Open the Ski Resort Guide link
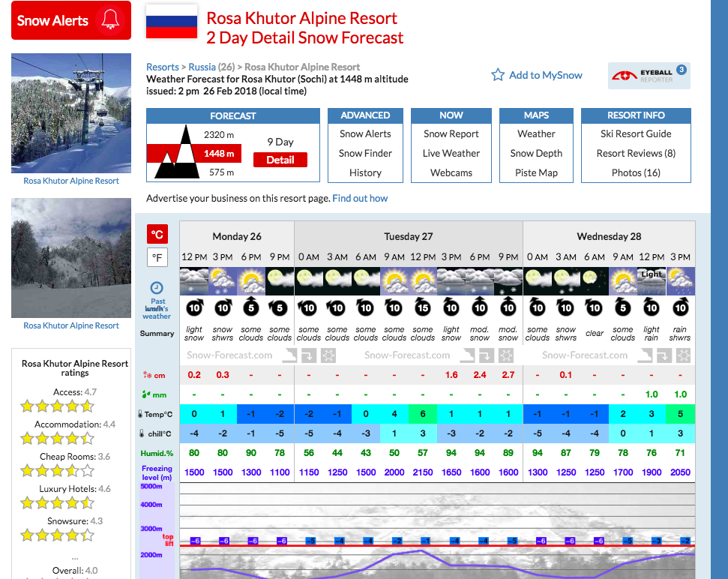Image resolution: width=728 pixels, height=579 pixels. 636,133
